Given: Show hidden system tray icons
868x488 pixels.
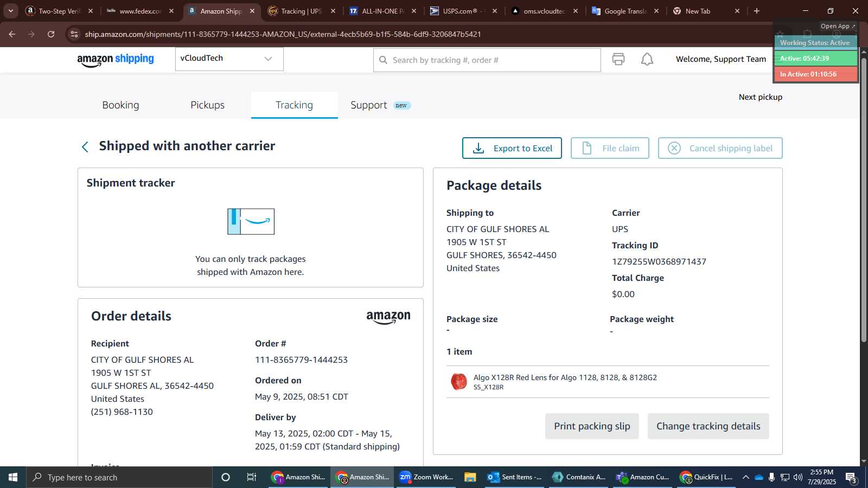Looking at the screenshot, I should [746, 477].
